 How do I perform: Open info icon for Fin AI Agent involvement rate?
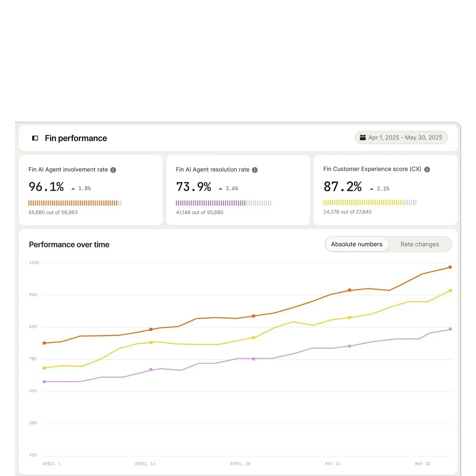coord(113,170)
